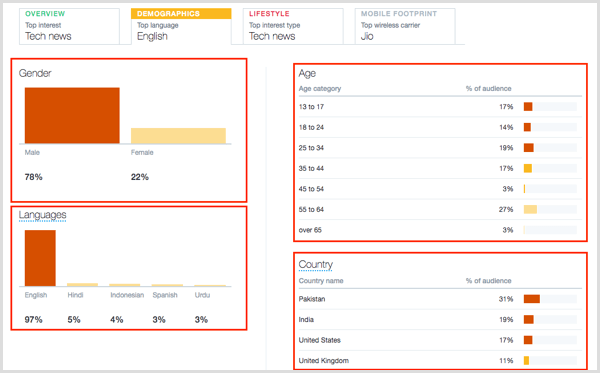
Task: Click the Languages section heading link
Action: pyautogui.click(x=42, y=215)
